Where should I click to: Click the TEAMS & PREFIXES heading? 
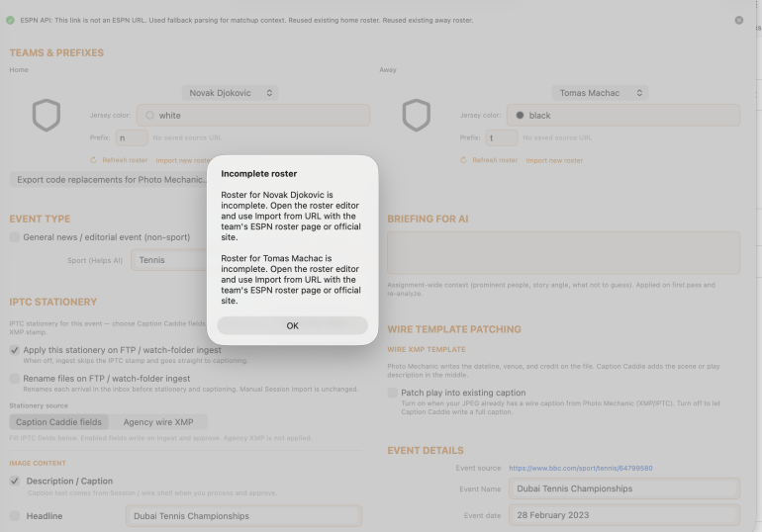[56, 53]
